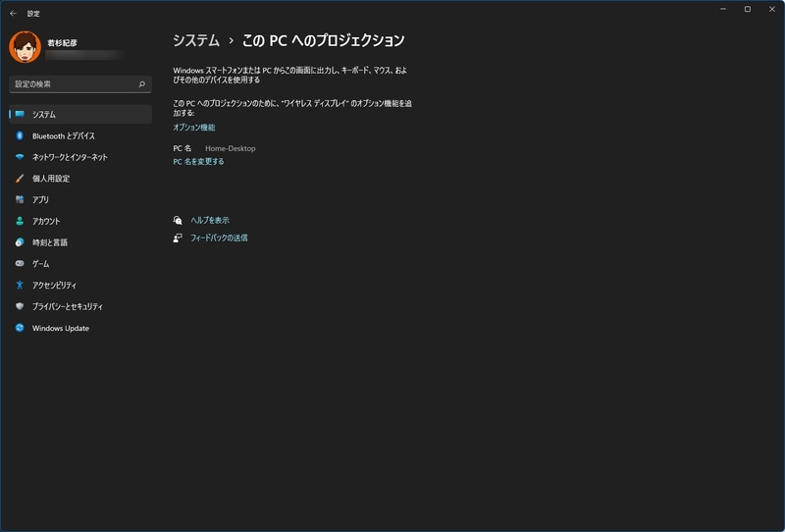Click the アクセシビリティ figure icon

[x=20, y=285]
